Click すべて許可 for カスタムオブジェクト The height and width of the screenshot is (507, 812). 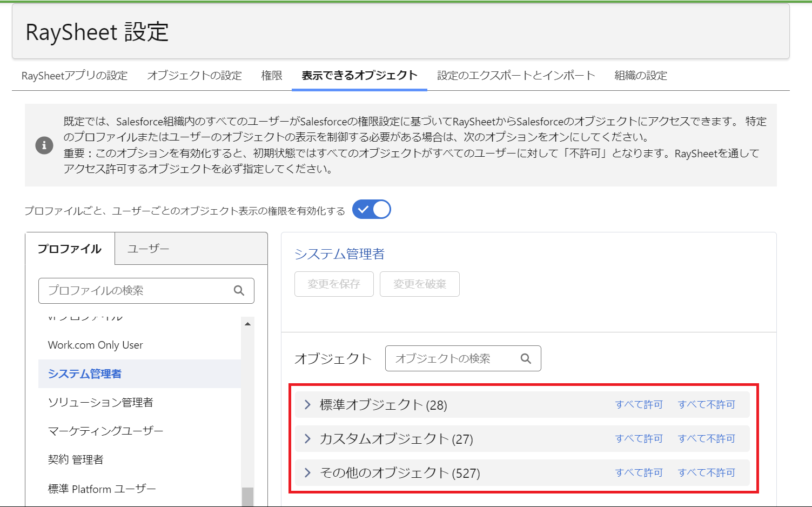tap(639, 439)
